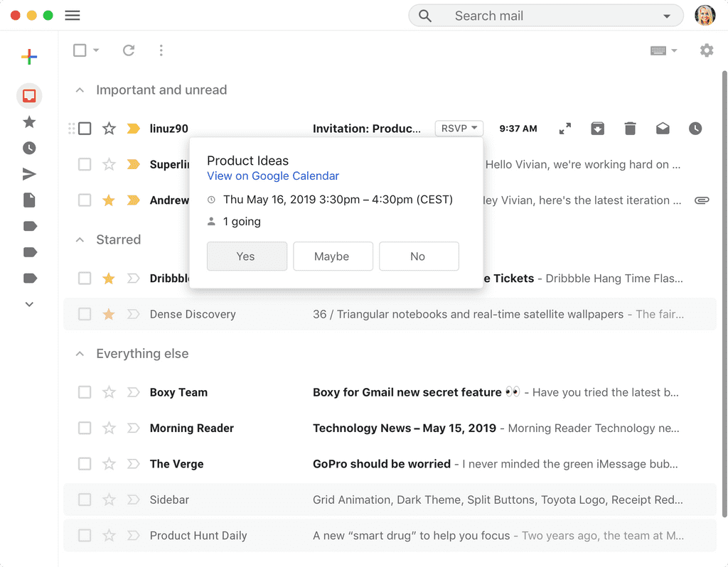
Task: Open the third label tag in sidebar
Action: [30, 278]
